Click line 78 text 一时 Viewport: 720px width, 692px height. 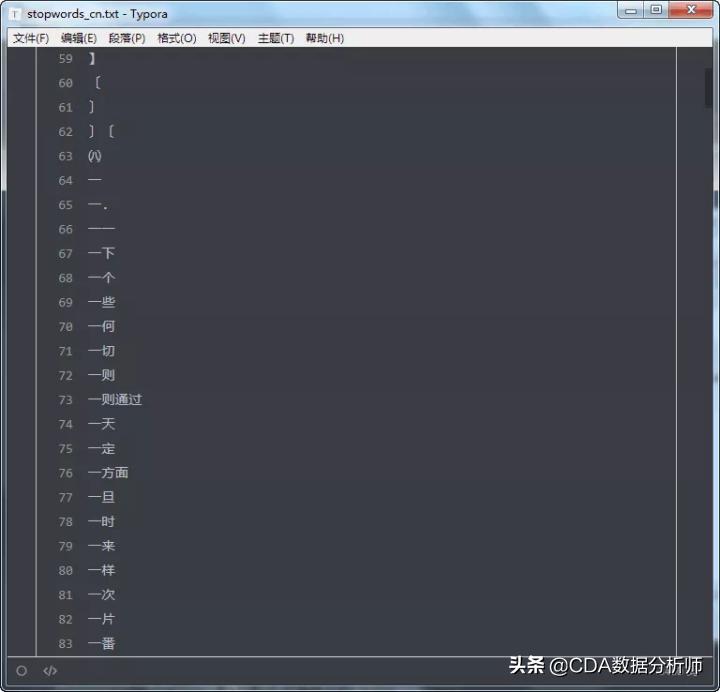click(101, 522)
